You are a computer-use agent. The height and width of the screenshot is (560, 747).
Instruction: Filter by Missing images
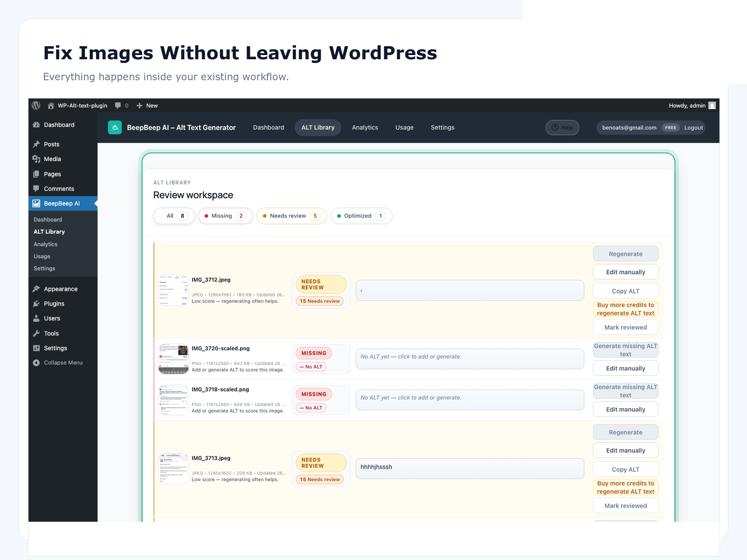click(x=226, y=216)
